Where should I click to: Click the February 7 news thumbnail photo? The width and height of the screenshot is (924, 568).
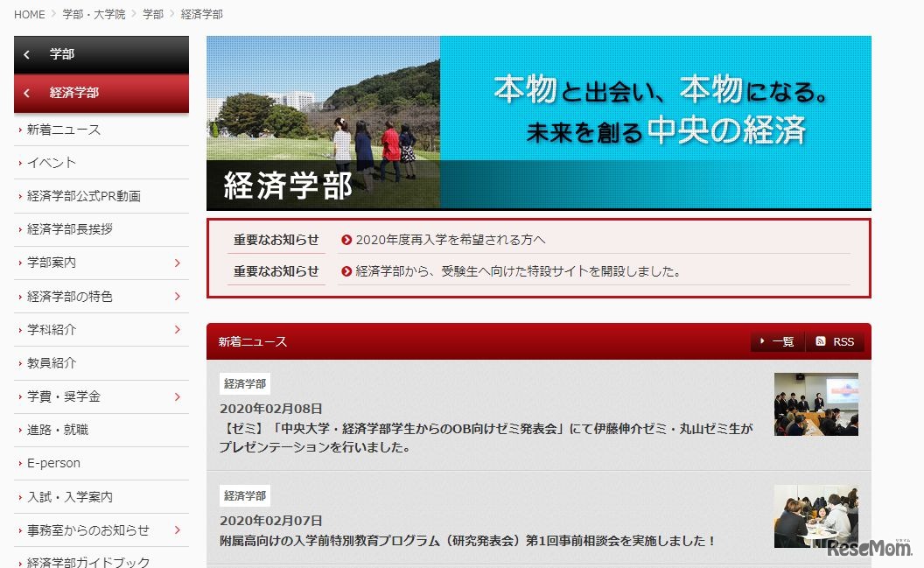coord(815,515)
